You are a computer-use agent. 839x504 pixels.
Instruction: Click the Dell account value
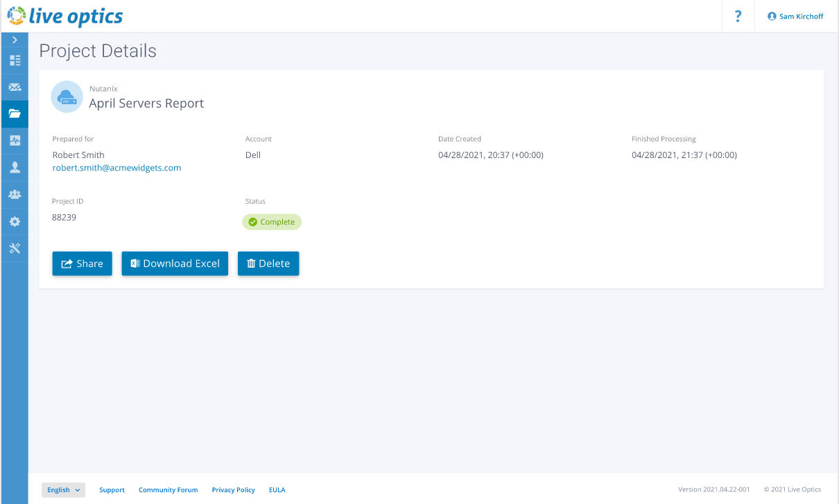pyautogui.click(x=253, y=155)
